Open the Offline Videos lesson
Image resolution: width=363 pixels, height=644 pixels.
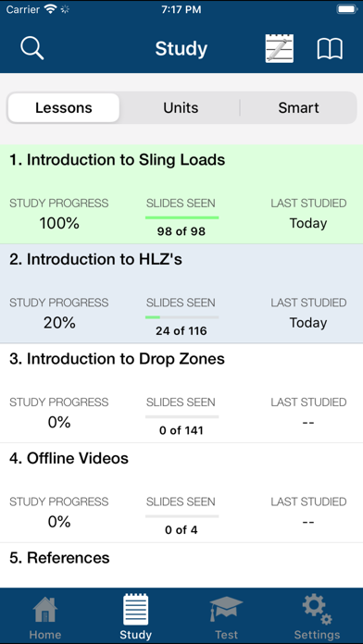[181, 492]
